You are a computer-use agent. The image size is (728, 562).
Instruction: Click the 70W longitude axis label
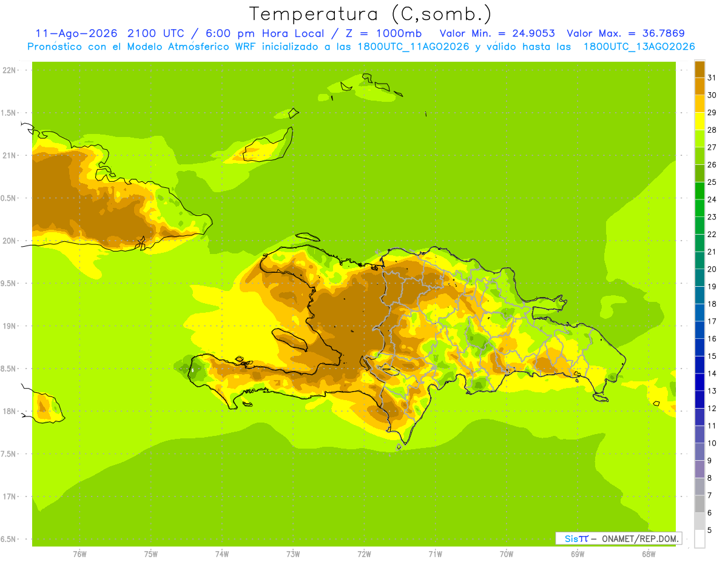(507, 554)
